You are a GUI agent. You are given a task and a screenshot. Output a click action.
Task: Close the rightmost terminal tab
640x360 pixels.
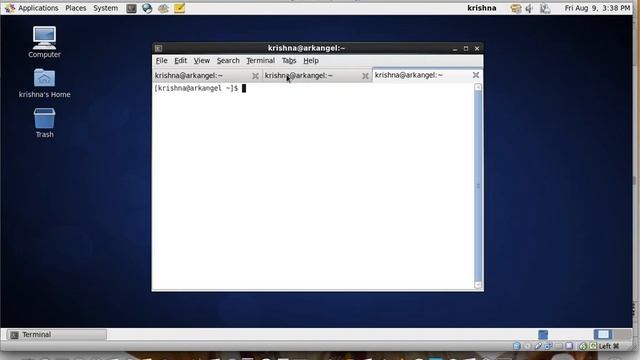coord(476,75)
